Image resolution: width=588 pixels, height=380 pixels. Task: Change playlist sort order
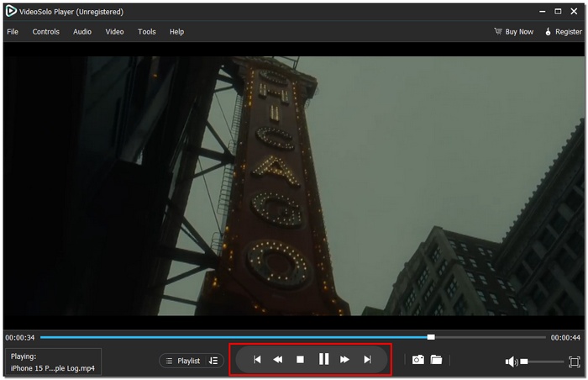point(213,361)
